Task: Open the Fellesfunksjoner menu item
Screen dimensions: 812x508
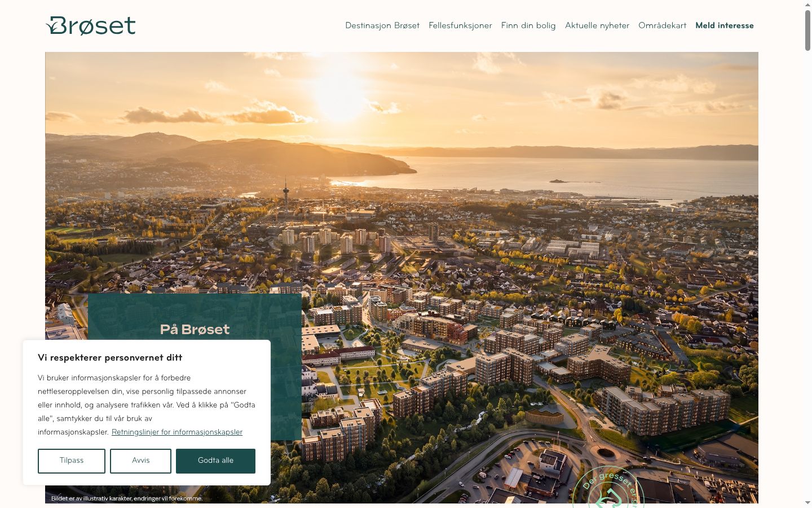Action: tap(460, 25)
